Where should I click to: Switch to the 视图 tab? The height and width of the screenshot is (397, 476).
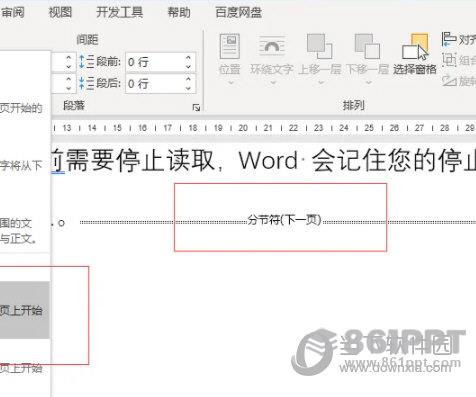[60, 12]
